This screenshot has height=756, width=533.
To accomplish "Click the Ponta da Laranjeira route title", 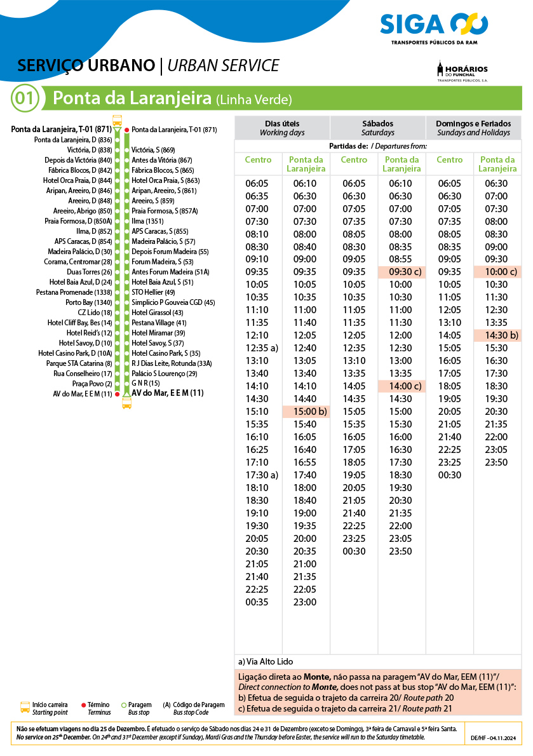I will [132, 99].
